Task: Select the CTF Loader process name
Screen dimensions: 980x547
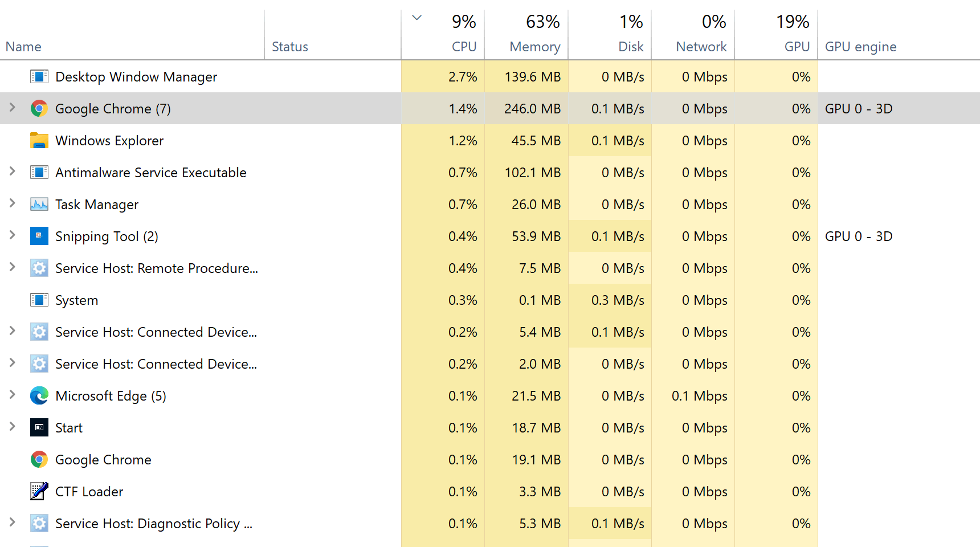Action: [89, 492]
